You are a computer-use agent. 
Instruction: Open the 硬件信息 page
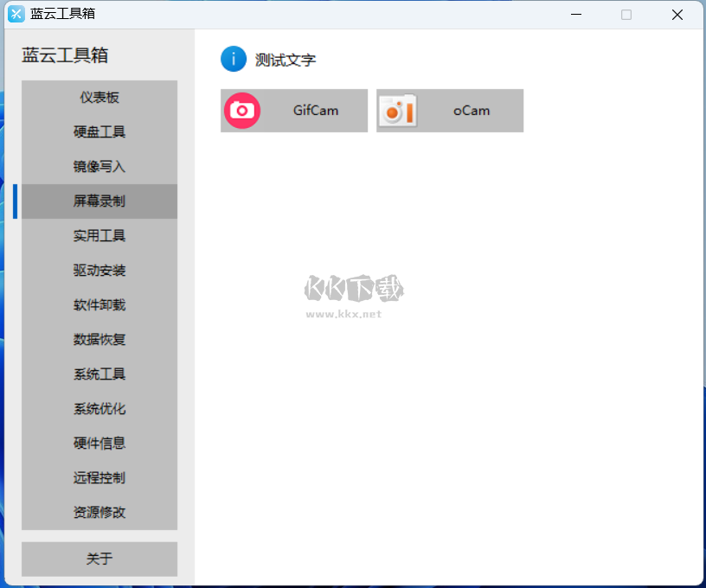click(99, 444)
